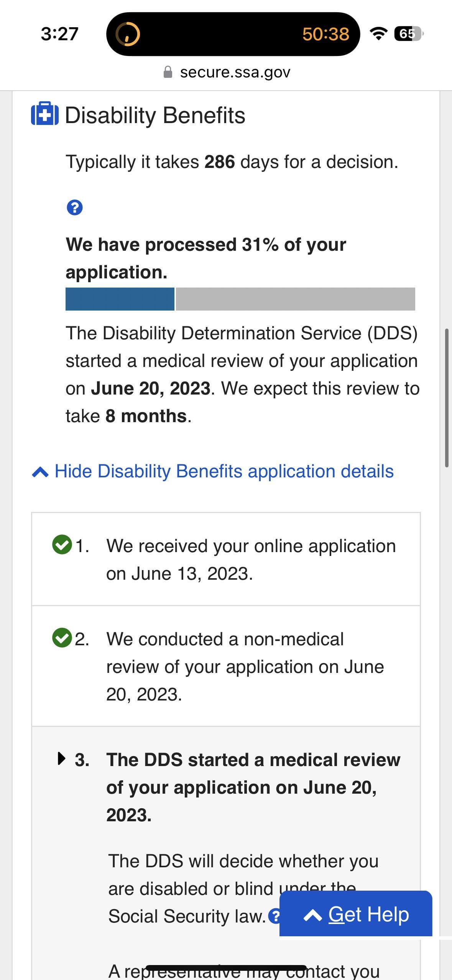Tap the green checkmark for step 1
This screenshot has width=452, height=980.
pos(62,544)
